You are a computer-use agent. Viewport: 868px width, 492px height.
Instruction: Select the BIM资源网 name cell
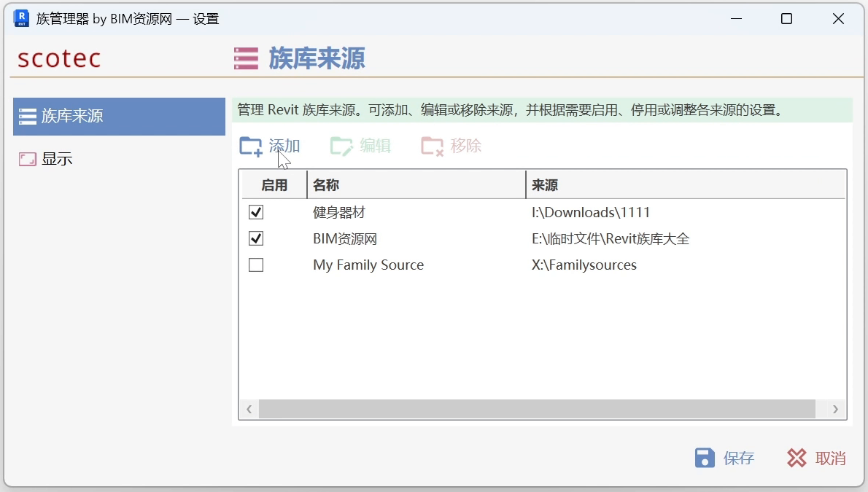pyautogui.click(x=345, y=239)
